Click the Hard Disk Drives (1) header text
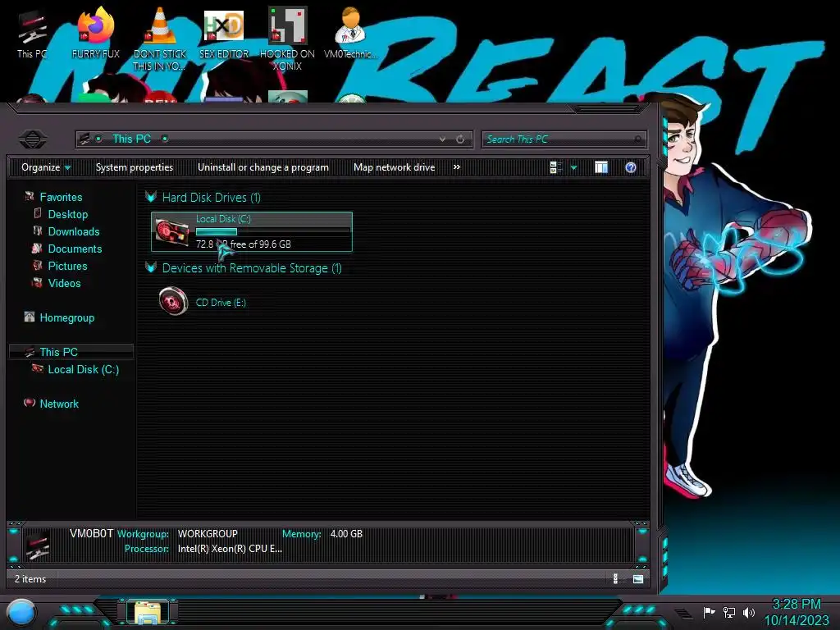 tap(212, 197)
